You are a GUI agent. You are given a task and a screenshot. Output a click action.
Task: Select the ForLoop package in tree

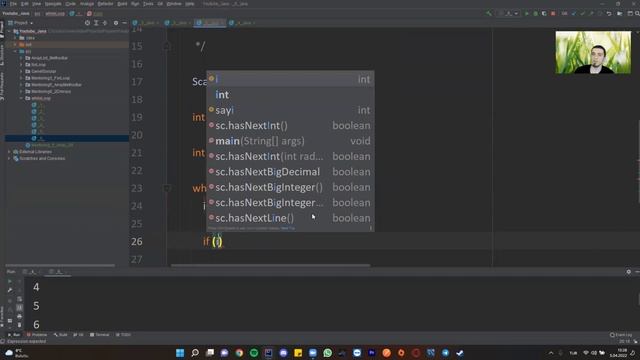point(38,64)
